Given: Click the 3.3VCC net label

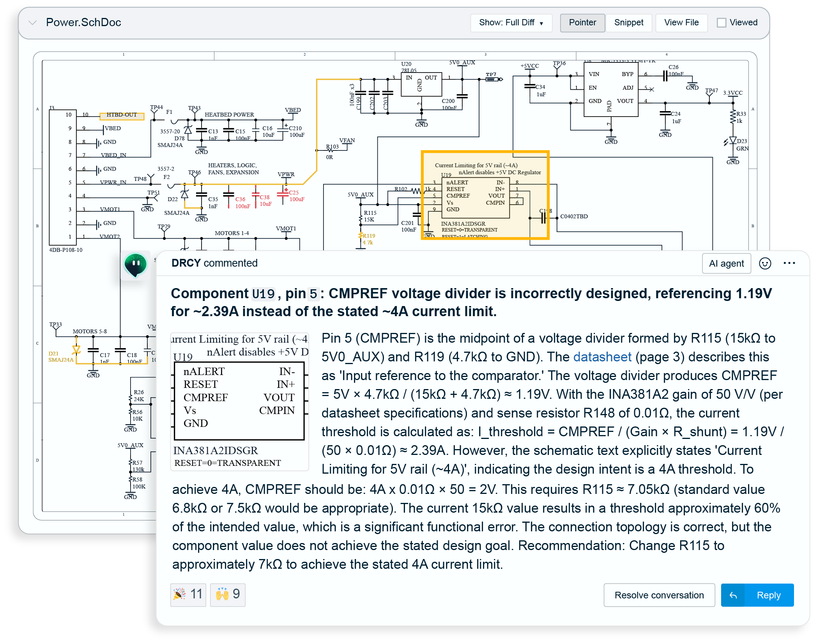Looking at the screenshot, I should click(x=733, y=93).
